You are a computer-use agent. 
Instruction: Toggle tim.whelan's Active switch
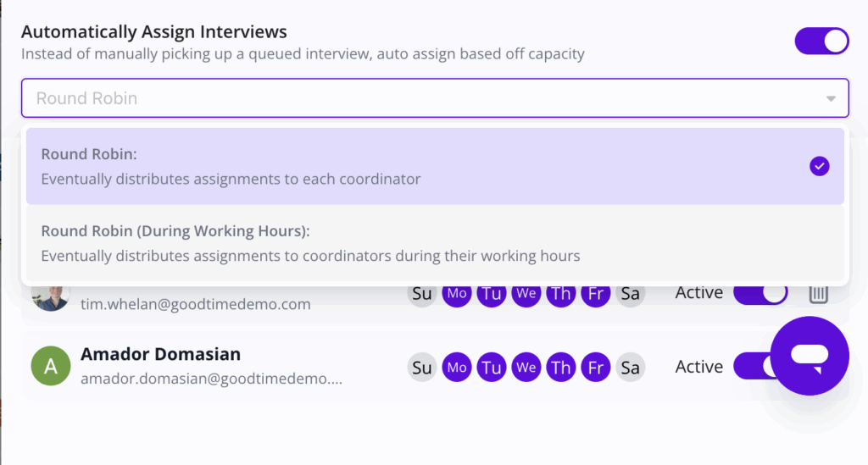tap(759, 293)
